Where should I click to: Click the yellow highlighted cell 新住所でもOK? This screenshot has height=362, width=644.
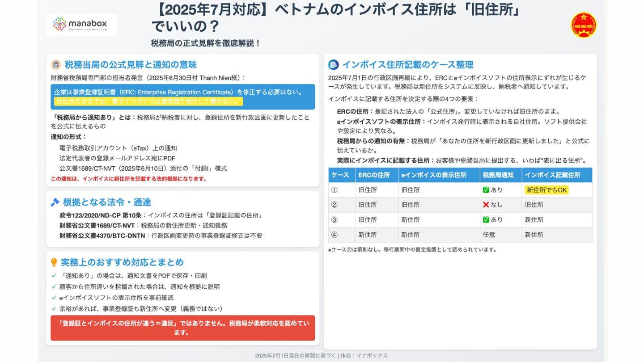pos(547,190)
